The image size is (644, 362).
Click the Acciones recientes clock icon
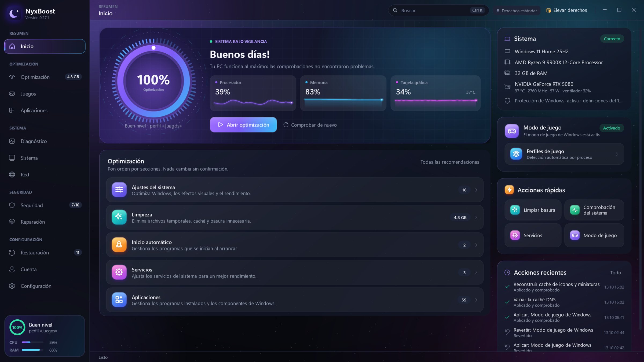pos(507,272)
